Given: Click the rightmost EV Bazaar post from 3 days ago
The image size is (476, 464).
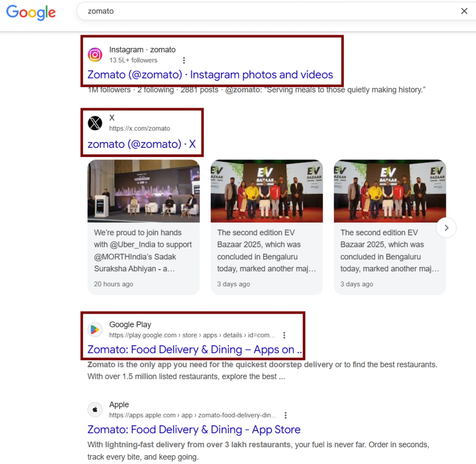Looking at the screenshot, I should (x=390, y=191).
